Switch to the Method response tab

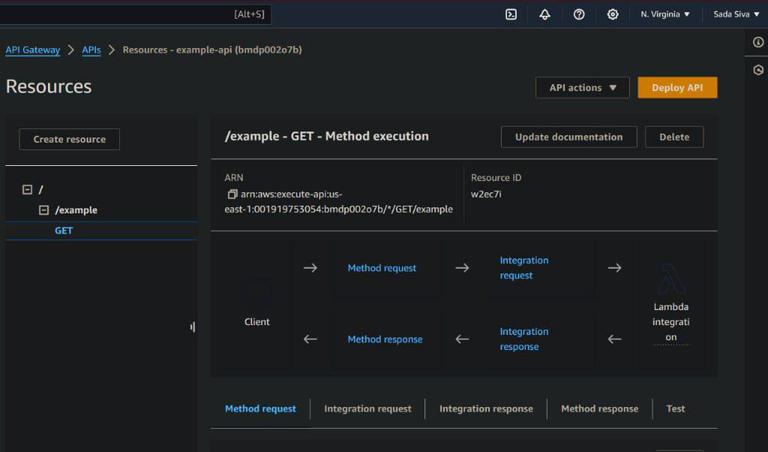pos(600,408)
